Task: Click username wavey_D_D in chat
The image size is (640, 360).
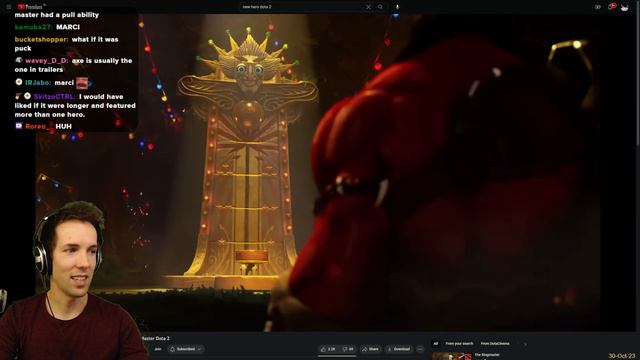Action: (47, 61)
